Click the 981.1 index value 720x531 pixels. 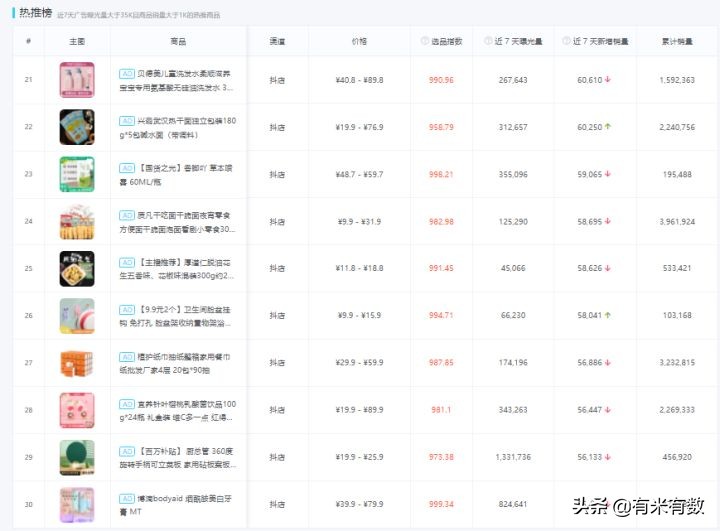(441, 410)
